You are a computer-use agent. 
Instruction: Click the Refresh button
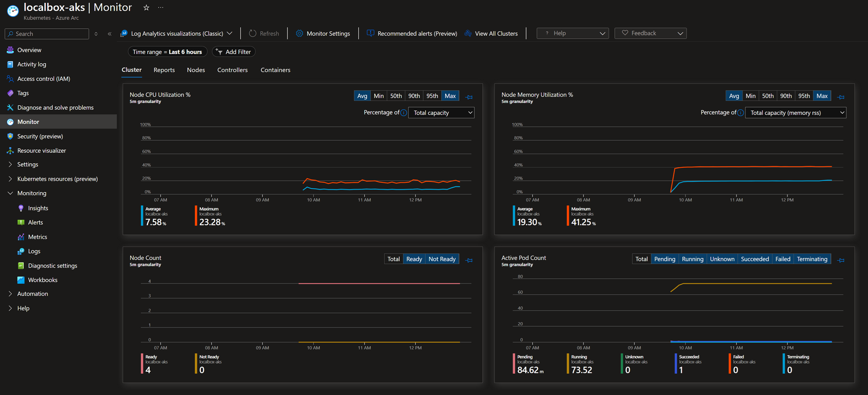click(x=264, y=33)
